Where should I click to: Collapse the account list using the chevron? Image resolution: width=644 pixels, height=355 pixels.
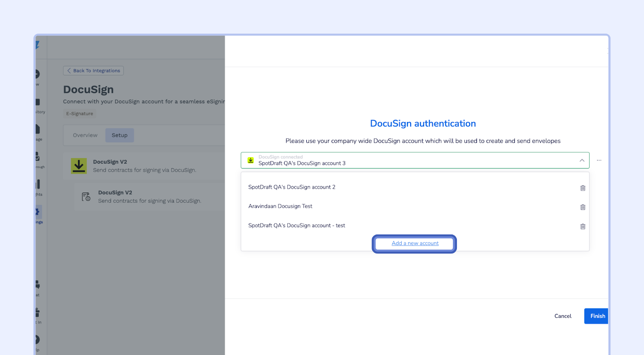coord(582,160)
